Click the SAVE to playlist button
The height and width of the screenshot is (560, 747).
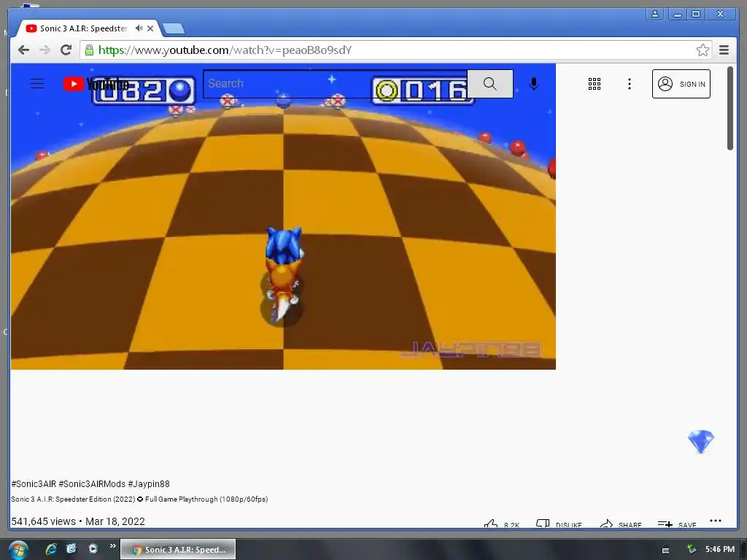click(677, 524)
